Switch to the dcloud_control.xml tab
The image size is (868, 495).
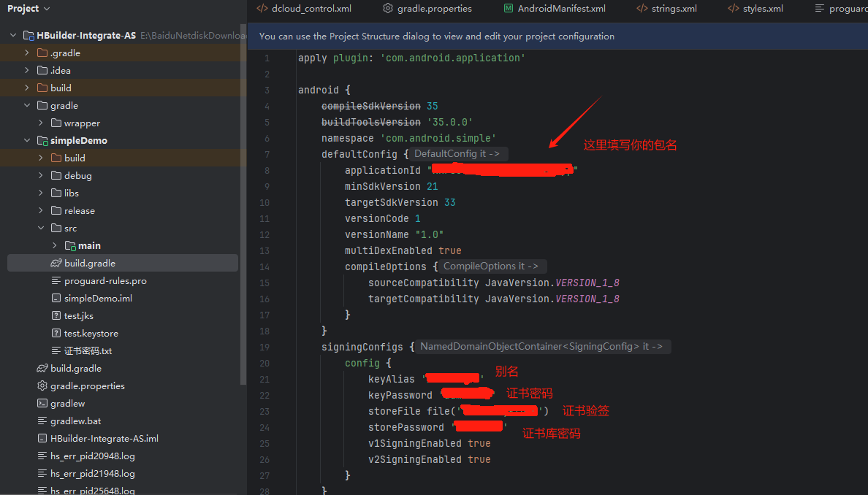coord(304,9)
